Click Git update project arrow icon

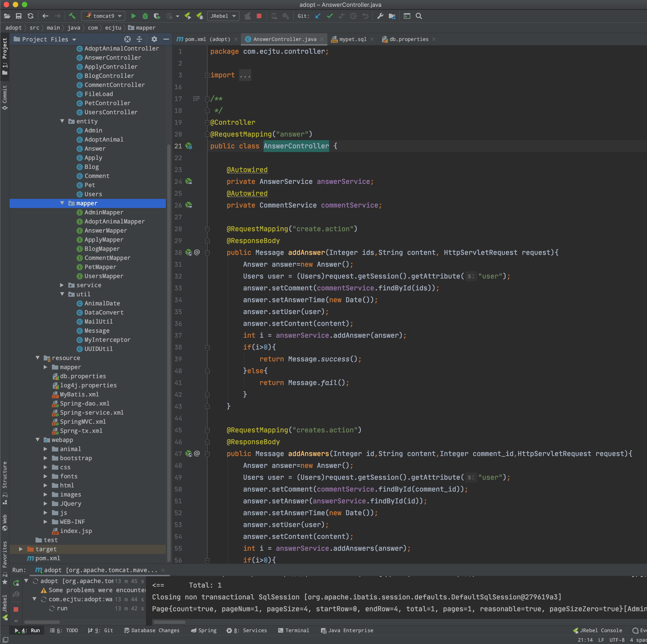(318, 16)
